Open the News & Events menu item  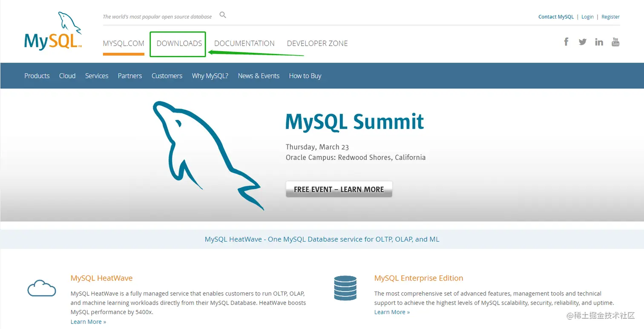[x=259, y=76]
